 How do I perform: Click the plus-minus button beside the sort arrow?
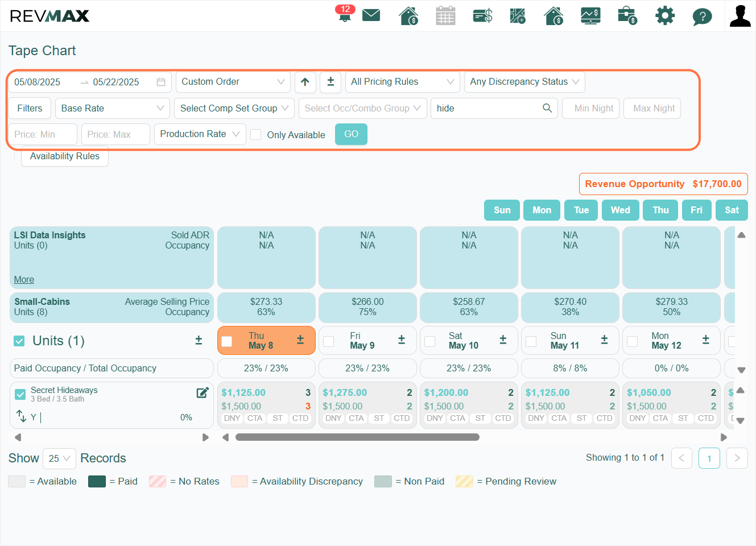pyautogui.click(x=331, y=82)
